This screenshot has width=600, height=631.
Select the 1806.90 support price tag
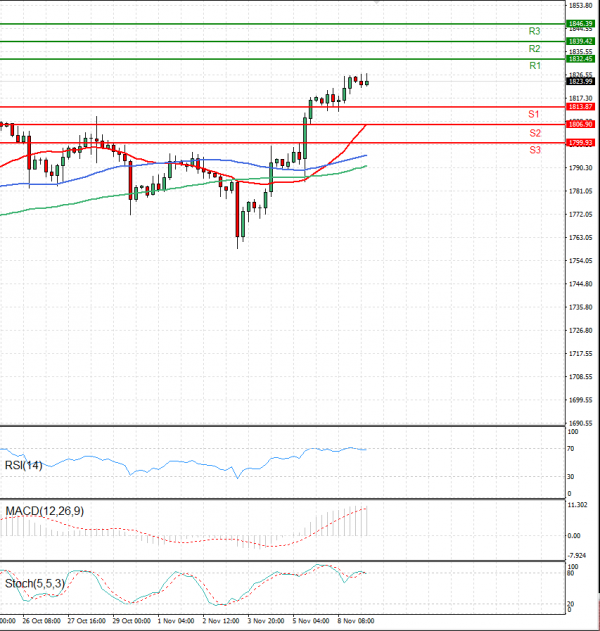tap(580, 124)
